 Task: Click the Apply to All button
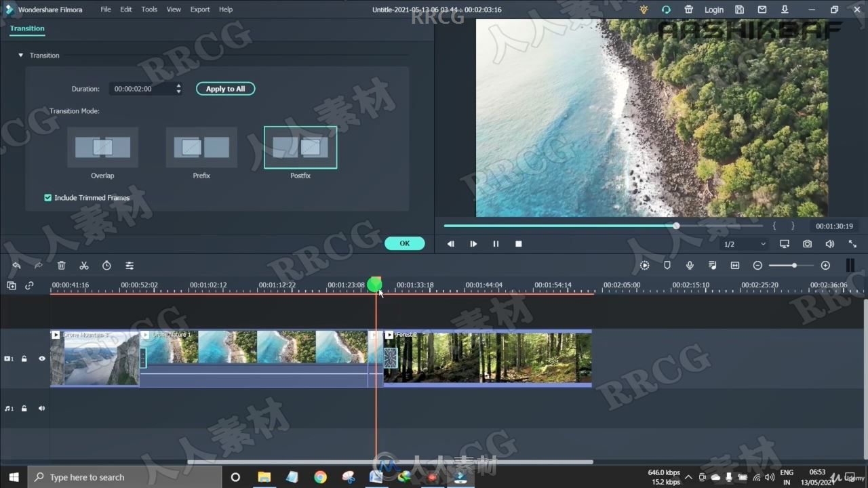click(226, 89)
